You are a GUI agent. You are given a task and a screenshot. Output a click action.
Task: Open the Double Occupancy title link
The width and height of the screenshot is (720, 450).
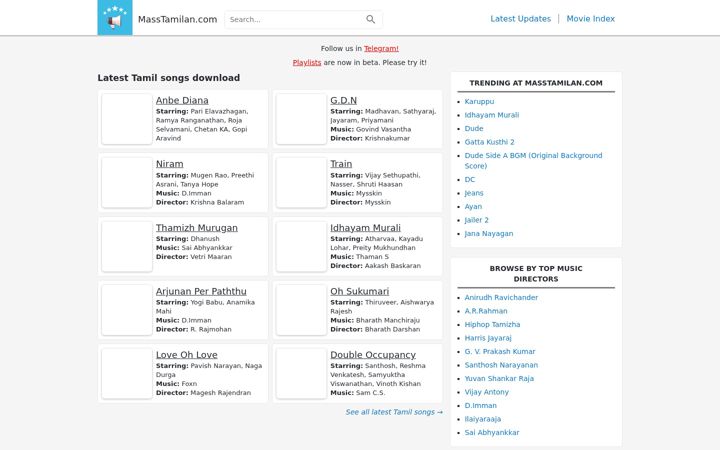click(x=373, y=354)
